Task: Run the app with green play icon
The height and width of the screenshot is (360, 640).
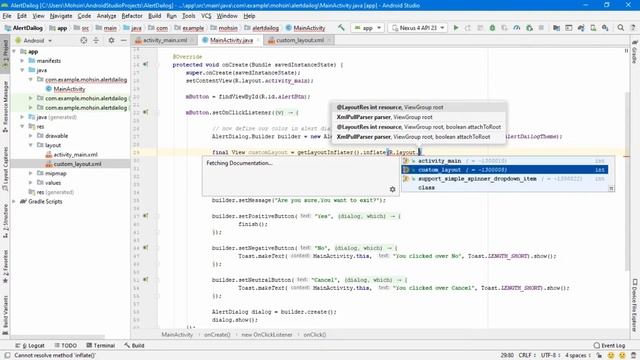Action: click(456, 28)
